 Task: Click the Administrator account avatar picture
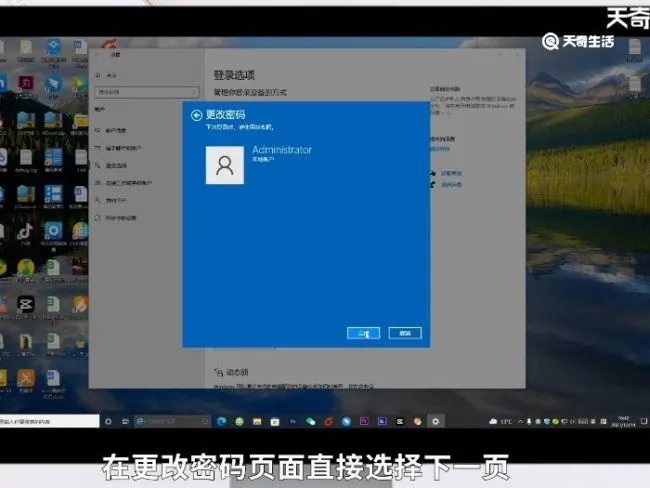coord(225,165)
